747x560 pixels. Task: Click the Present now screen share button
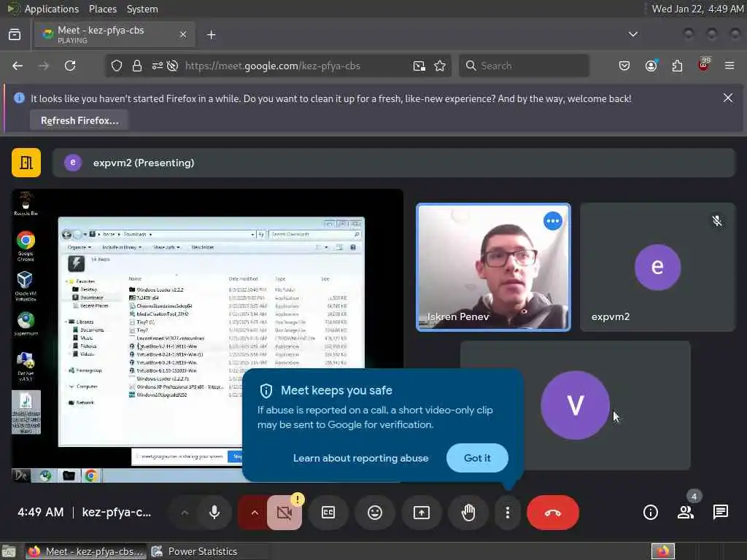click(422, 513)
